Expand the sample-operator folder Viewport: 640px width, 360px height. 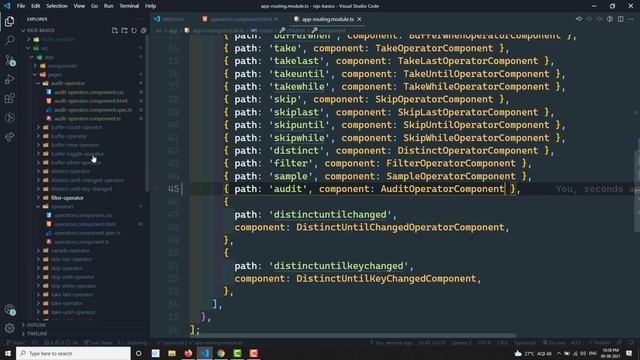tap(70, 251)
